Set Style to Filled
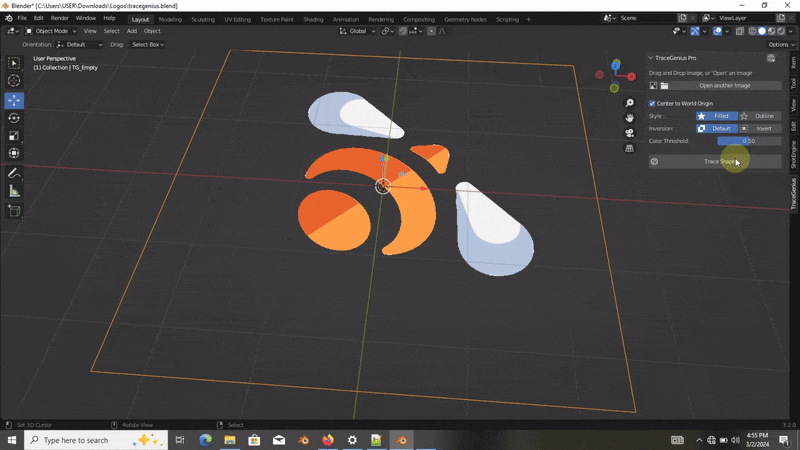800x450 pixels. [716, 116]
